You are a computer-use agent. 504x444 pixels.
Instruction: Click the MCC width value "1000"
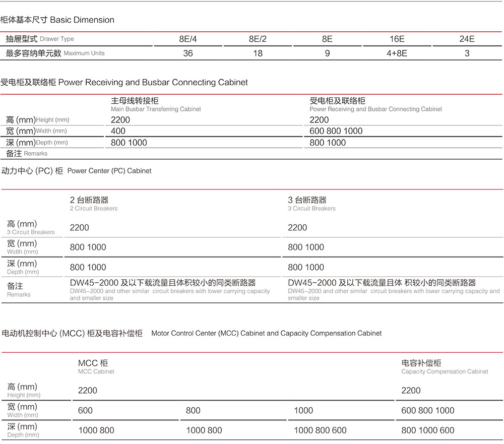303,411
